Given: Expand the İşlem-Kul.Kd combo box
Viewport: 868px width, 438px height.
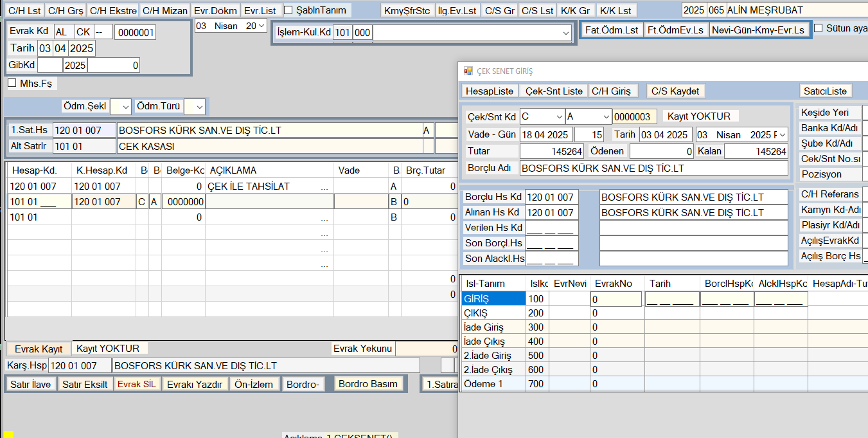Looking at the screenshot, I should pos(565,33).
